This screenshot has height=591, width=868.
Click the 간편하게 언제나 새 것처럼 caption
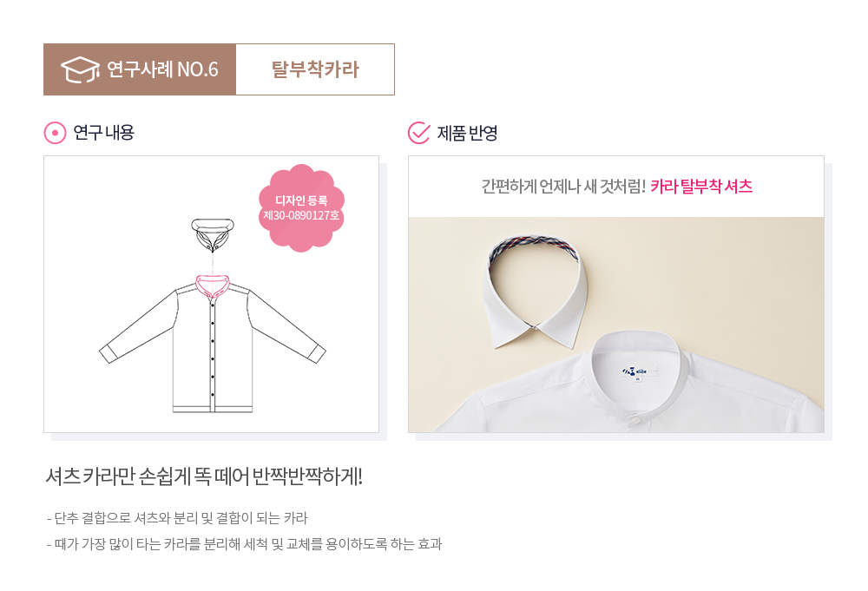coord(563,187)
